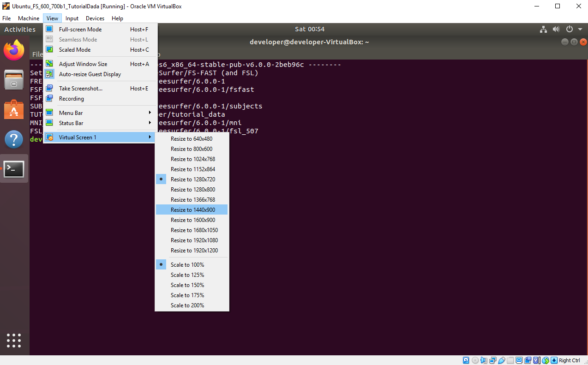Click the hard disk activity status icon
Viewport: 588px width, 365px height.
466,360
